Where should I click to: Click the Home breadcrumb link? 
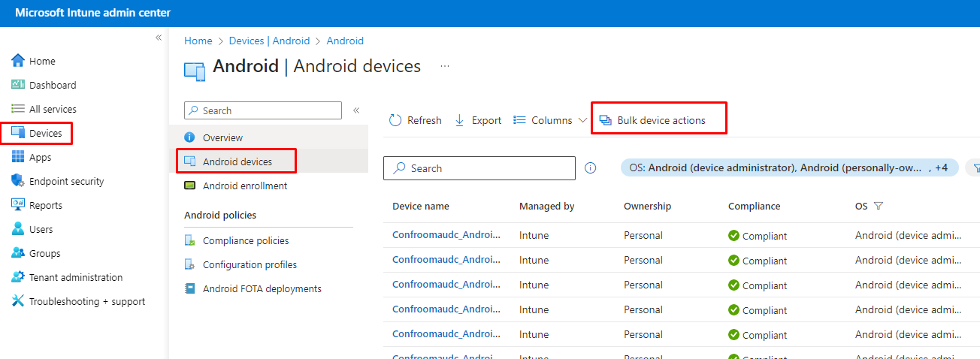(198, 41)
